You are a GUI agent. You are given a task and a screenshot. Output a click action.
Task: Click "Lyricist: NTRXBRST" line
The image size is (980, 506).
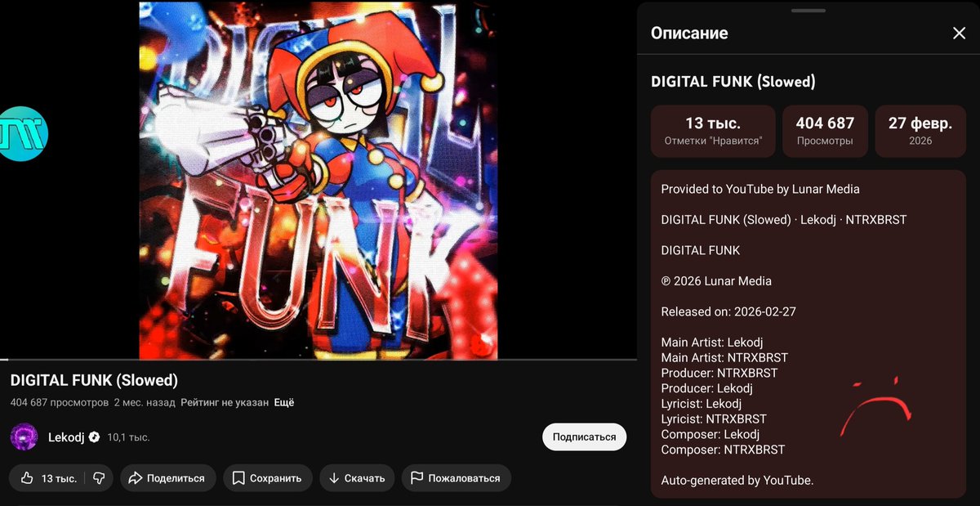(714, 419)
